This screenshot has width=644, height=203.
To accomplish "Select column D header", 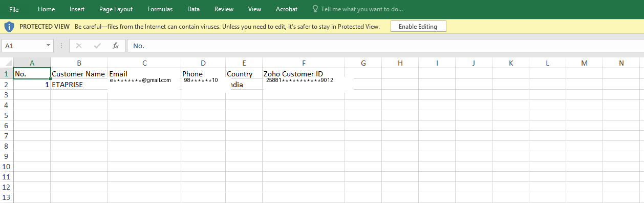I will (x=203, y=63).
